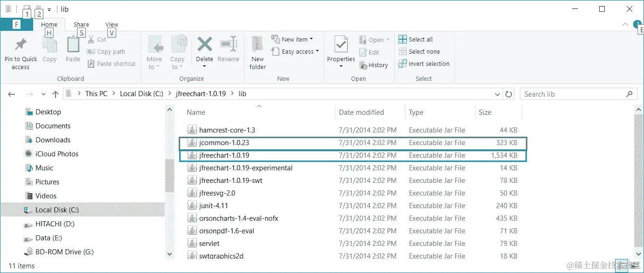Click Local Disk (C:) in the address bar

click(141, 94)
